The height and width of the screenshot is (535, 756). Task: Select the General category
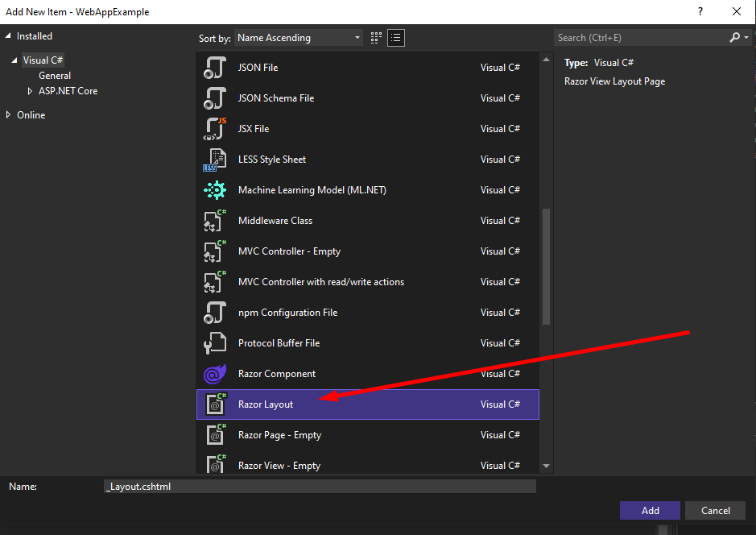(x=55, y=76)
